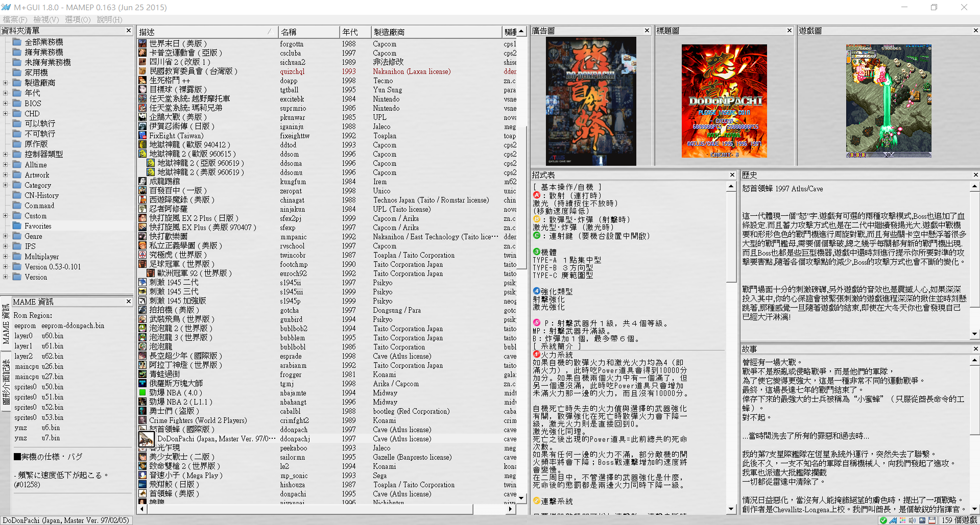
Task: Switch to the 圖形介面記錄 vertical tab
Action: click(6, 382)
